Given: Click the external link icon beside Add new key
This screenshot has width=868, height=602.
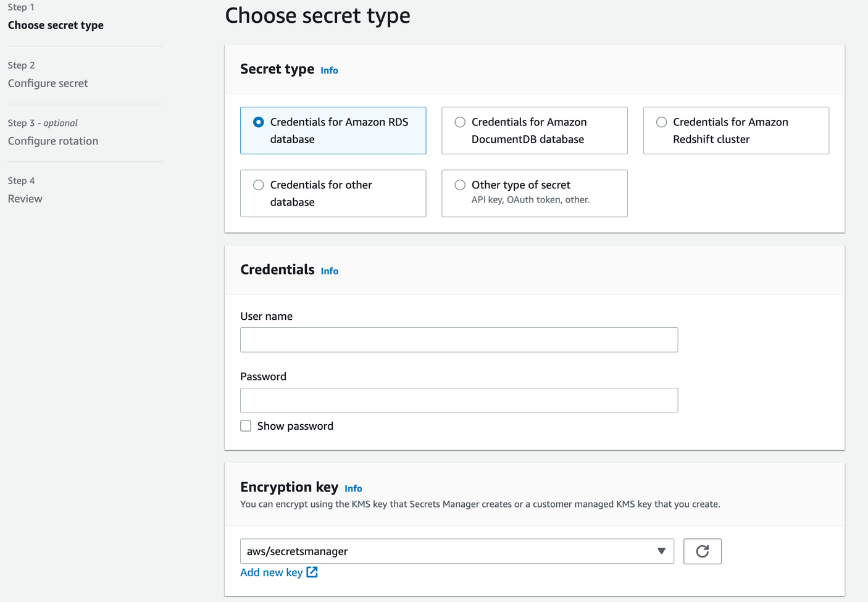Looking at the screenshot, I should pos(312,572).
